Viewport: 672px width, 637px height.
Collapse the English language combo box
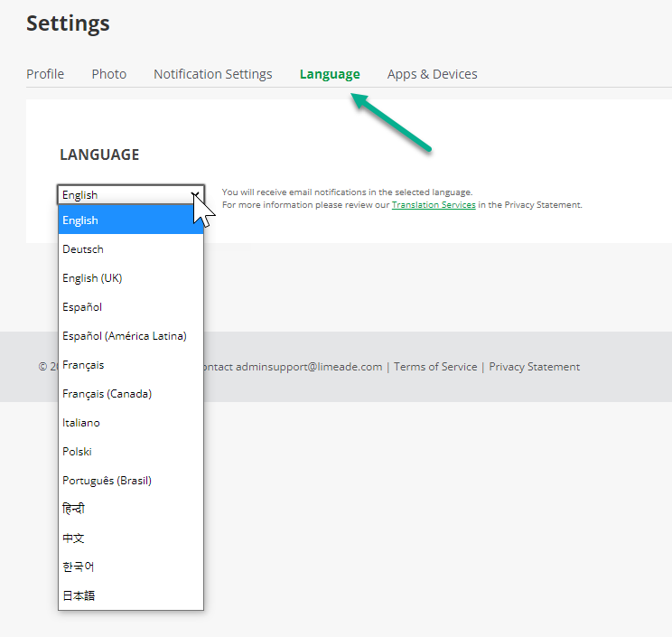click(131, 194)
